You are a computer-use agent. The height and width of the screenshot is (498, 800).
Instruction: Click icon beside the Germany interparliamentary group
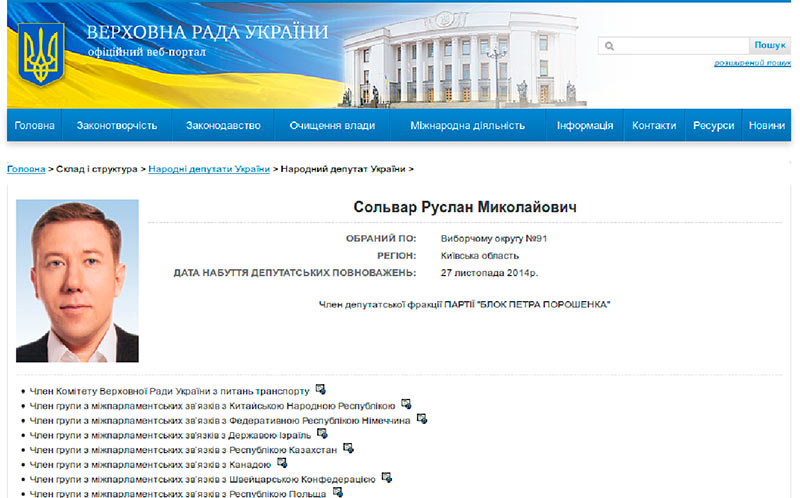coord(421,419)
